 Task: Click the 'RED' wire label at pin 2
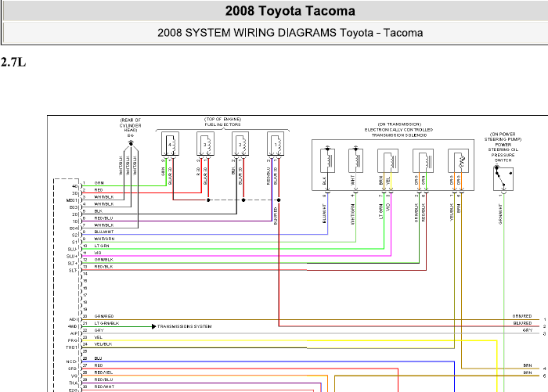(99, 190)
